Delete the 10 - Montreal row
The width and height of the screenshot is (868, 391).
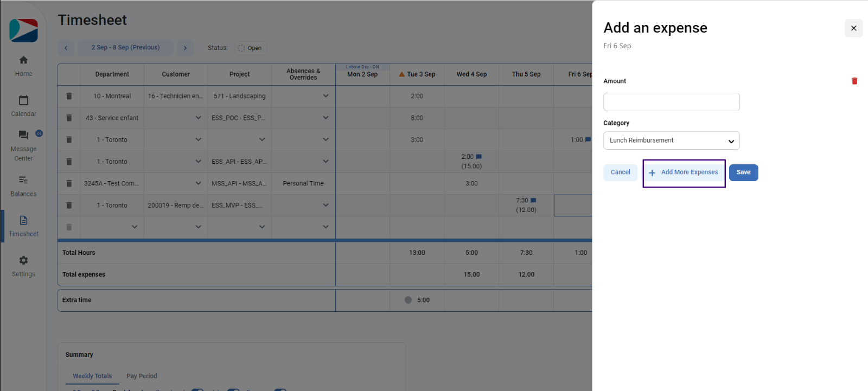[69, 96]
